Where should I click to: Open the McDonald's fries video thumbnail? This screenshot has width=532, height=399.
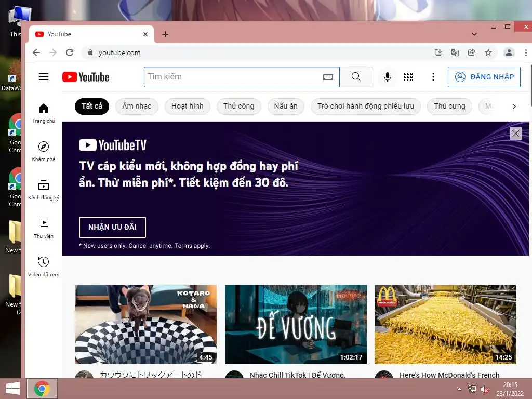[x=445, y=324]
